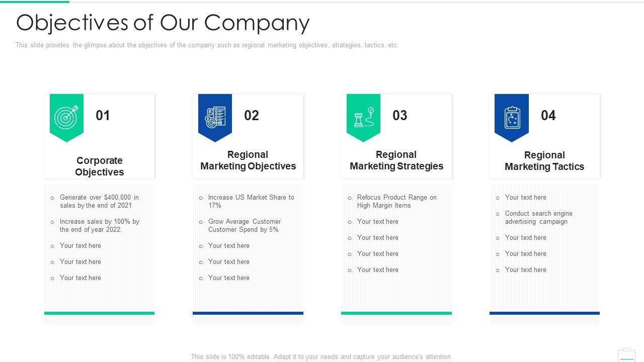Select the 'Regional Marketing Objectives' heading
The height and width of the screenshot is (362, 644).
pos(248,160)
